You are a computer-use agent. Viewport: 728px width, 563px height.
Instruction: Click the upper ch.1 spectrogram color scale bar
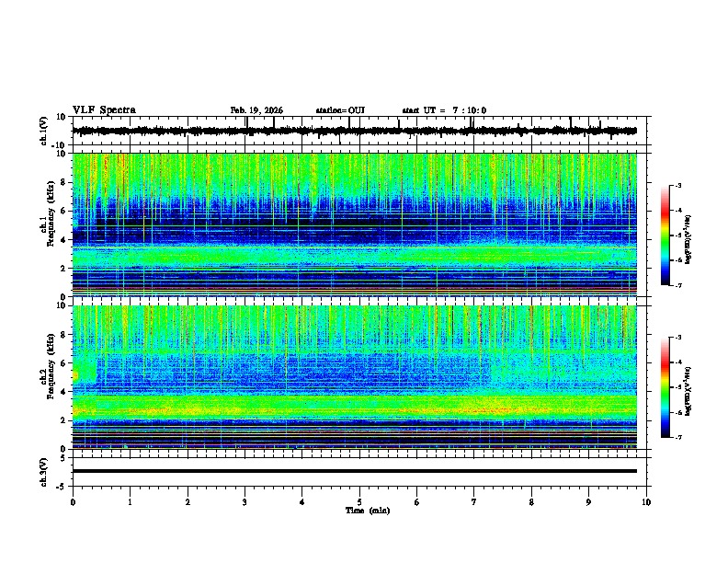(x=665, y=236)
